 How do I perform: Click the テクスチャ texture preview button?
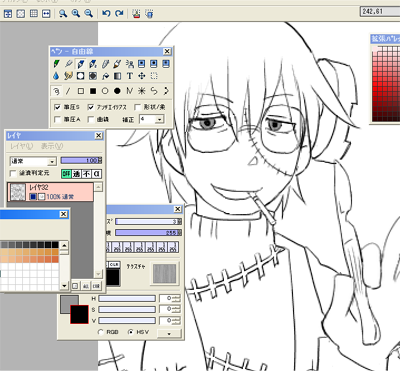pyautogui.click(x=164, y=273)
